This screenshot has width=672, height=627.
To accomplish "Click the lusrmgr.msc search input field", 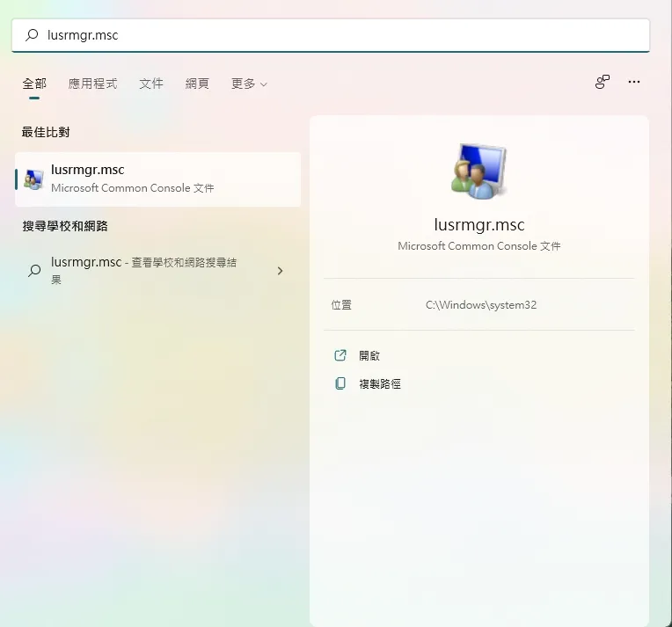I will click(331, 35).
